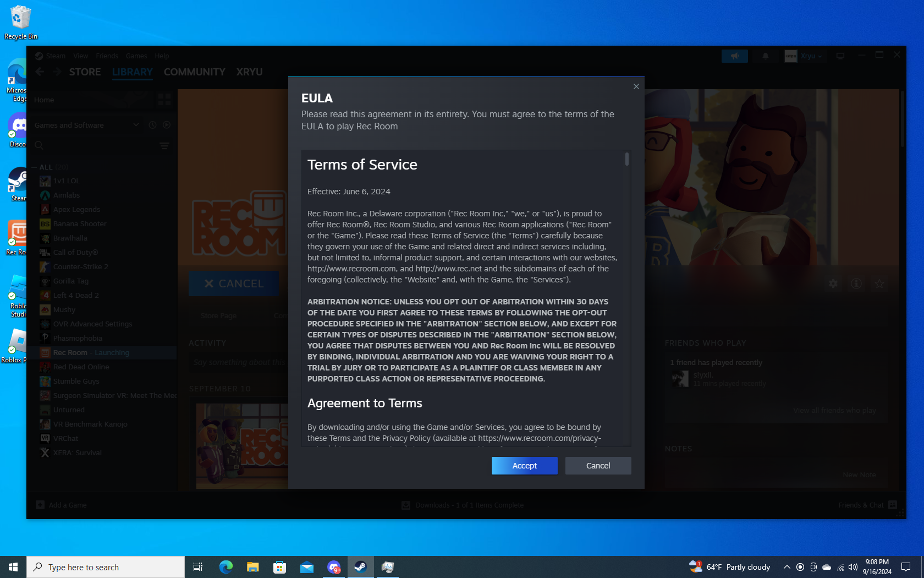
Task: Accept the Rec Room EULA
Action: click(x=524, y=466)
